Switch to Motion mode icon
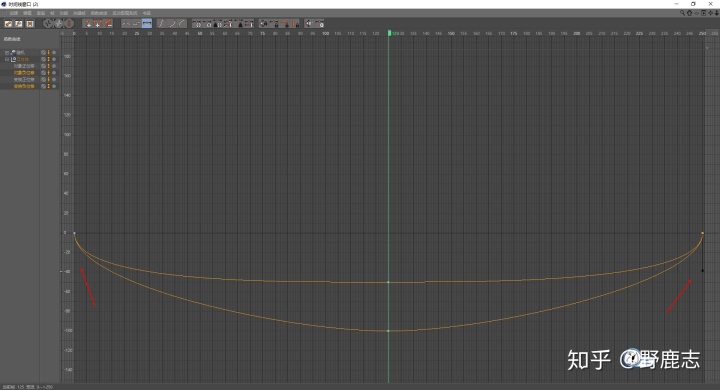This screenshot has height=390, width=720. (x=30, y=23)
